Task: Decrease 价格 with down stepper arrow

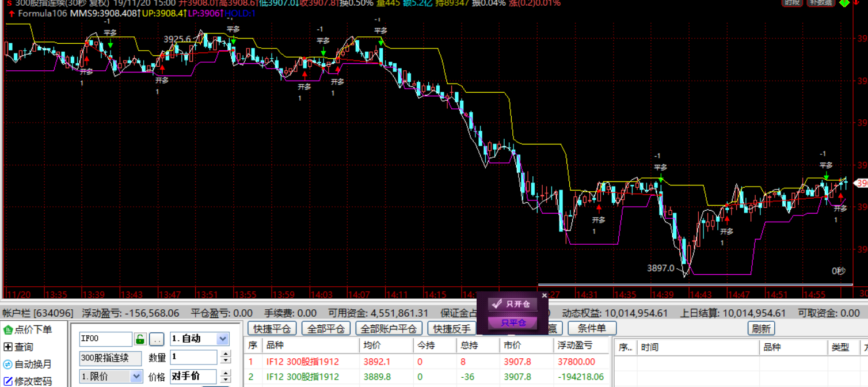Action: point(225,380)
